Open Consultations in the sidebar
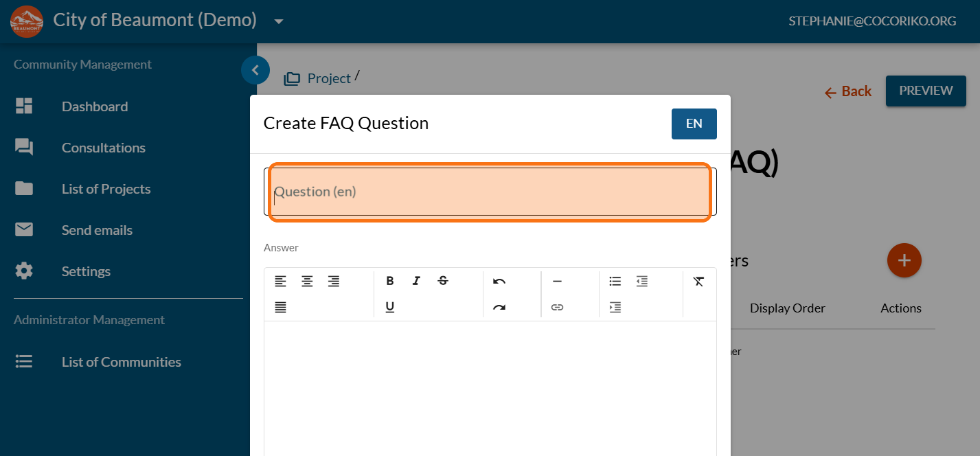The width and height of the screenshot is (980, 456). [103, 148]
